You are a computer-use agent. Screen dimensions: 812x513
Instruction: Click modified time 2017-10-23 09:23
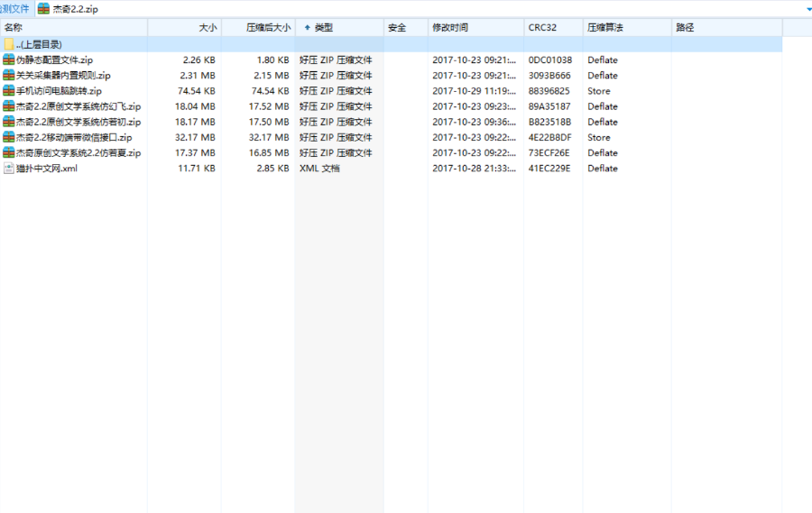(474, 106)
